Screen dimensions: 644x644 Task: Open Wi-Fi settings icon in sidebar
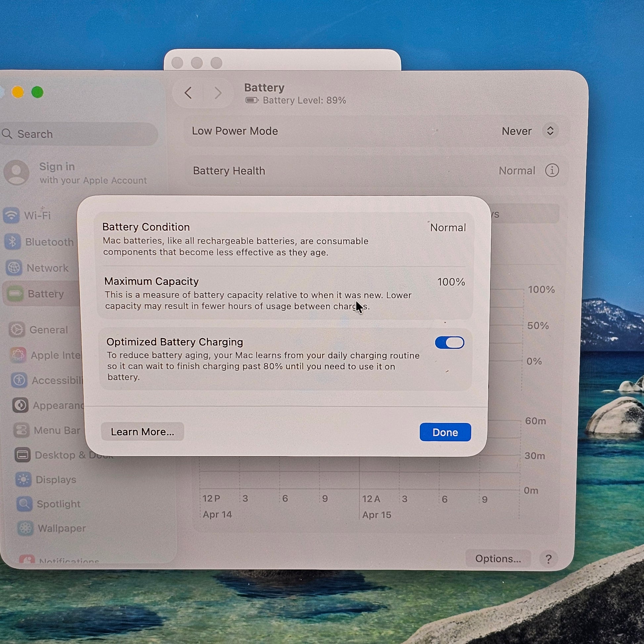tap(11, 215)
